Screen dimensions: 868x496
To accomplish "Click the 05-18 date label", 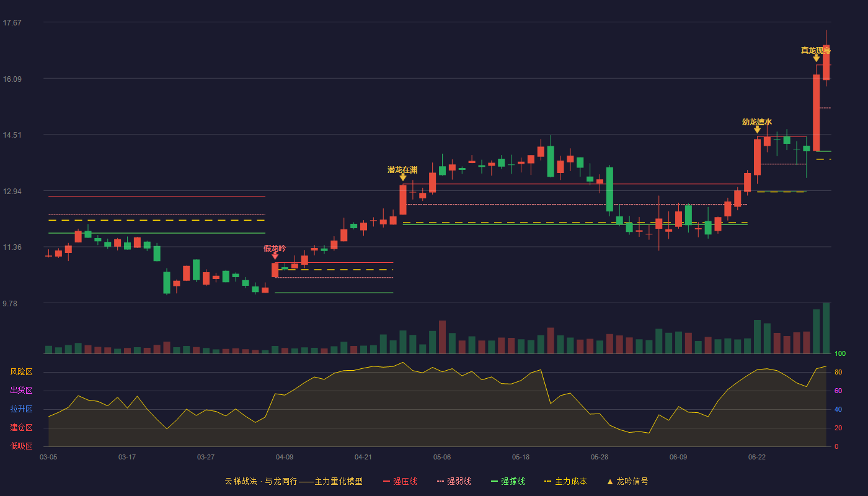I will pos(521,457).
